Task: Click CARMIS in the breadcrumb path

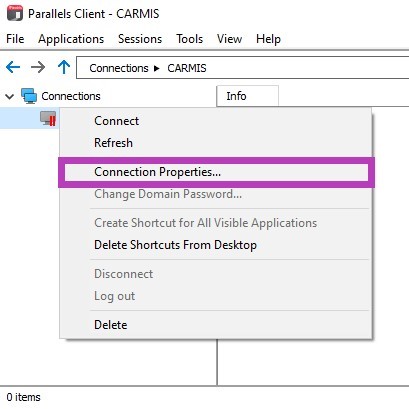Action: (x=187, y=68)
